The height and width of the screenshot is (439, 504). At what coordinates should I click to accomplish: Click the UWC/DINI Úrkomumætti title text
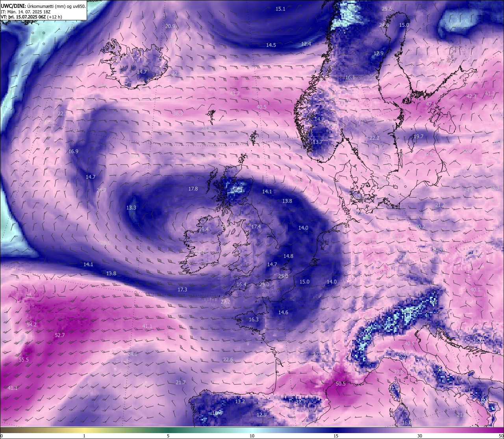43,6
